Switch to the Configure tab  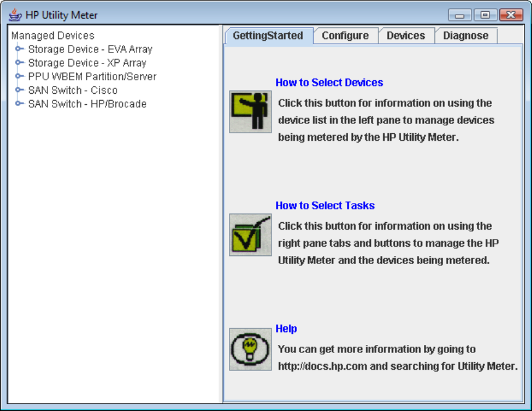click(346, 36)
